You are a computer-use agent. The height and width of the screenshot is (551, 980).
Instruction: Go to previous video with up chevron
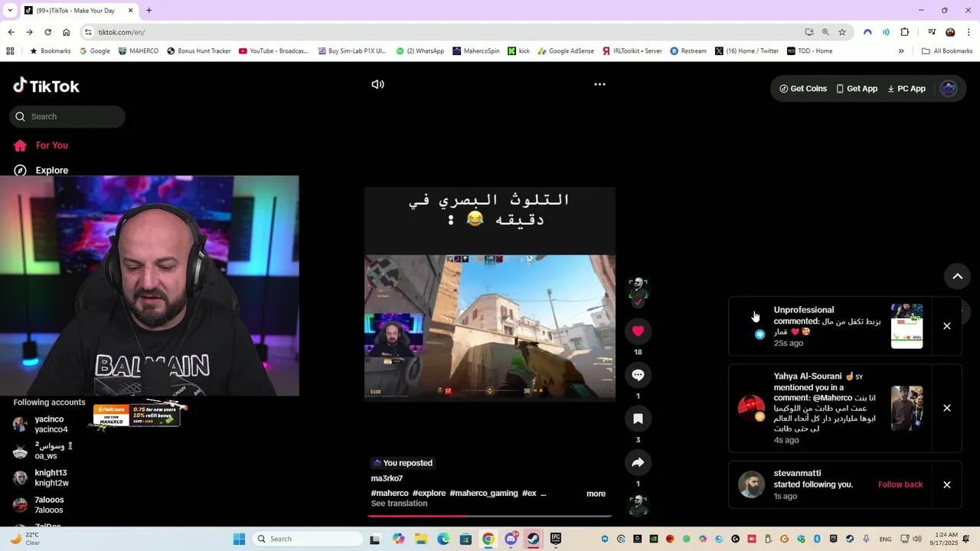(x=957, y=276)
